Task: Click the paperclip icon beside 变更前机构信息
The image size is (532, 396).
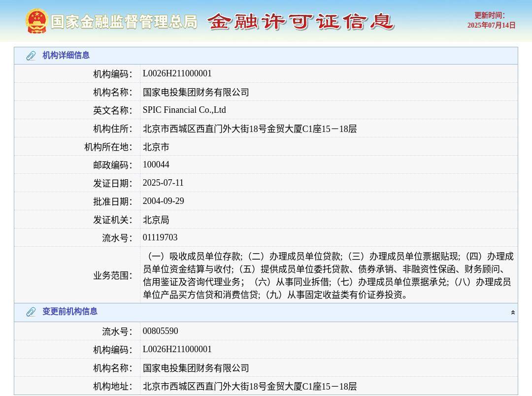Action: coord(31,312)
